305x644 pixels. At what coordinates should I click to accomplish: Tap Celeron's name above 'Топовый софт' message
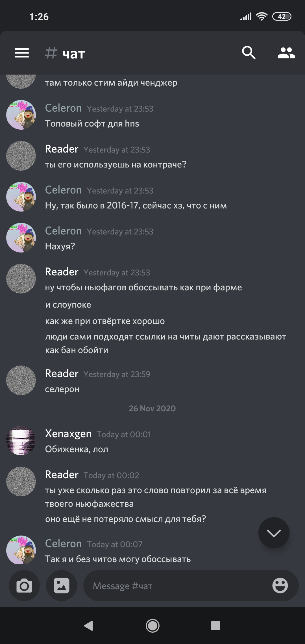[x=64, y=108]
